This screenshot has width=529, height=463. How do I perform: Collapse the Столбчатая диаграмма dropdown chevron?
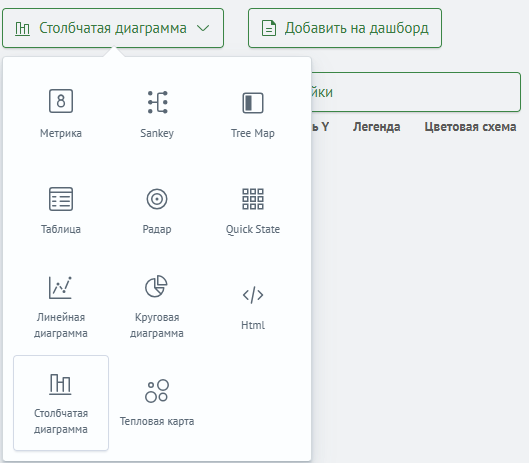point(203,28)
